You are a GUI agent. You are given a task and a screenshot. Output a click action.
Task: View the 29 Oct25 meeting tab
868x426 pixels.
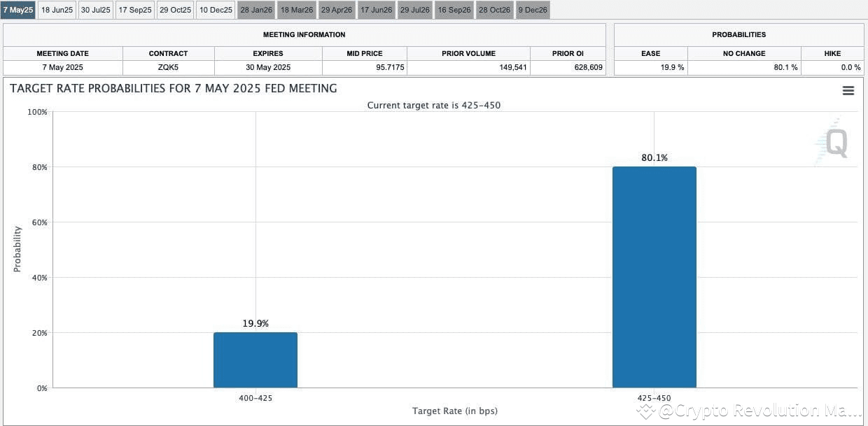coord(174,9)
